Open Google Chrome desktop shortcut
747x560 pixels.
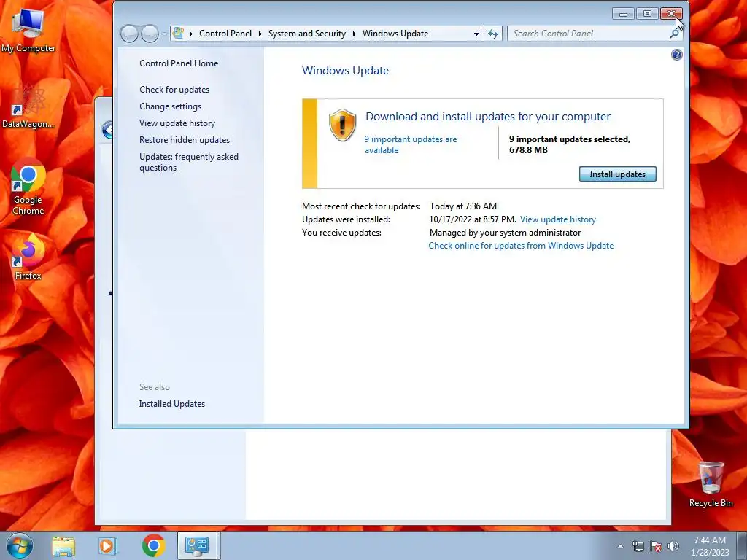coord(28,186)
